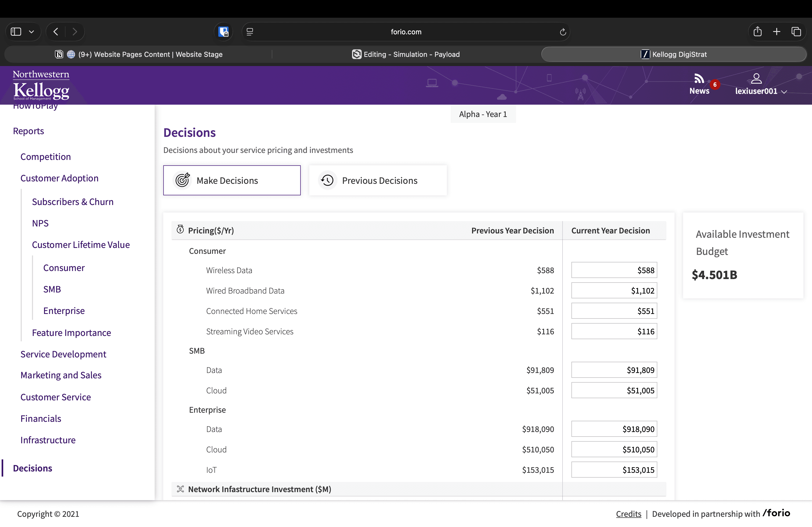
Task: Open the Safari share icon
Action: 757,32
